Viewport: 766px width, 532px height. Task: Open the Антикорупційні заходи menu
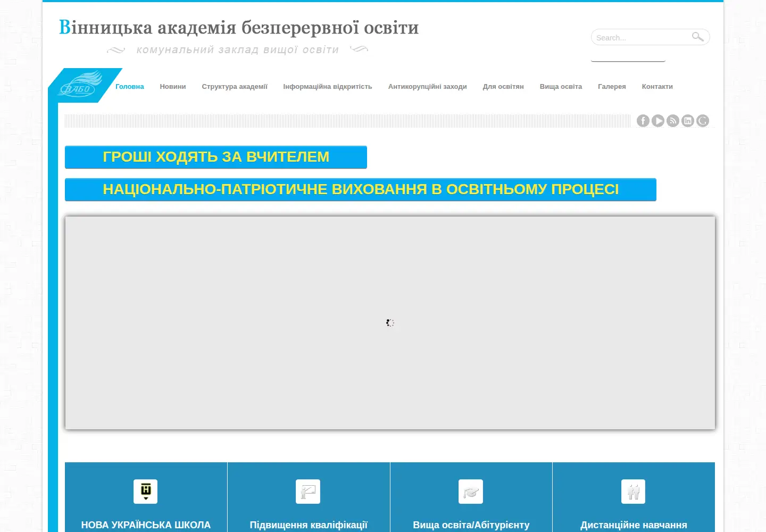428,86
